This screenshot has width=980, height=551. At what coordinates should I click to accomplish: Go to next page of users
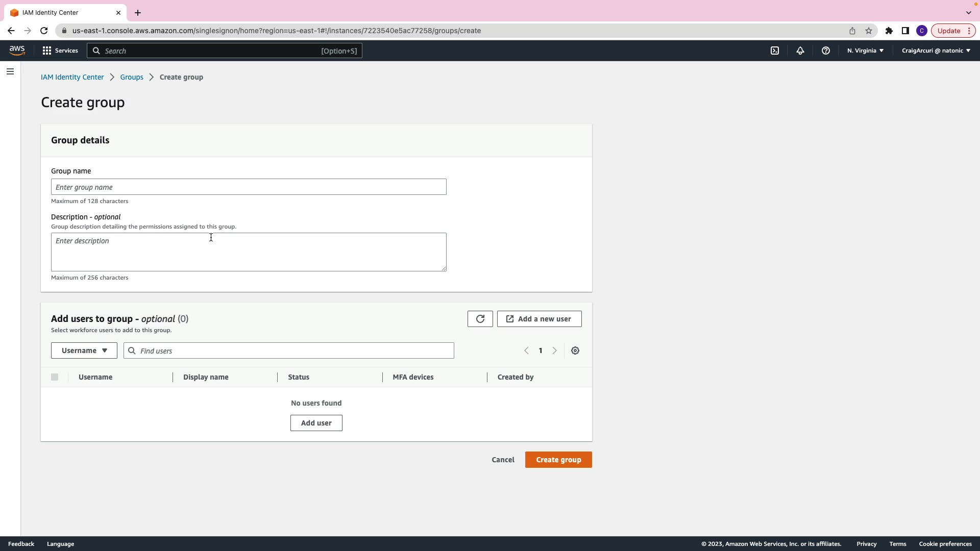pos(554,350)
